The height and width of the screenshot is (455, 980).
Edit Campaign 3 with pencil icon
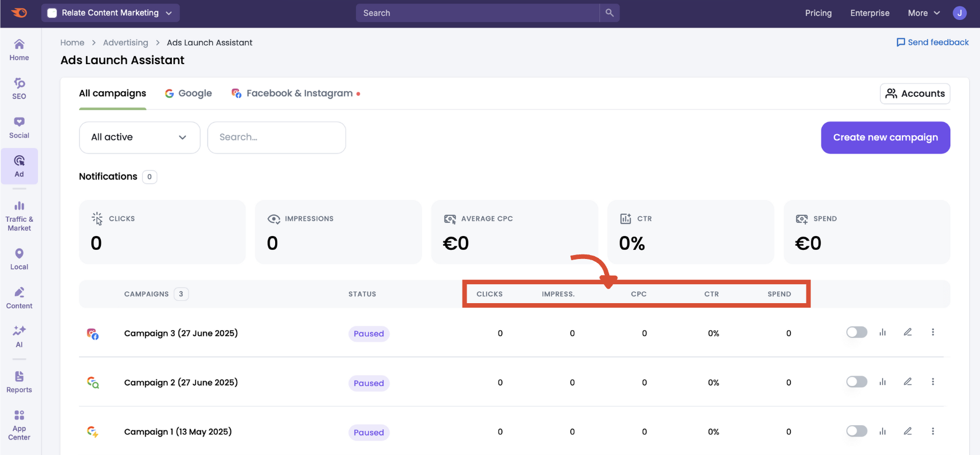(908, 332)
